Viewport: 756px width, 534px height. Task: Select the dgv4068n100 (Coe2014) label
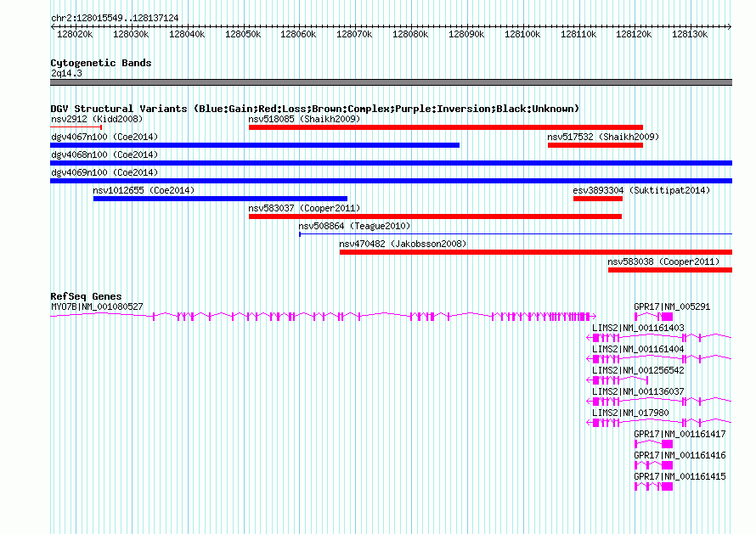tap(104, 155)
